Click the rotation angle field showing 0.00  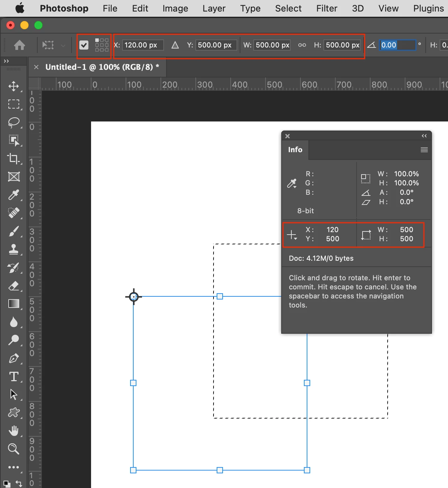click(x=397, y=45)
